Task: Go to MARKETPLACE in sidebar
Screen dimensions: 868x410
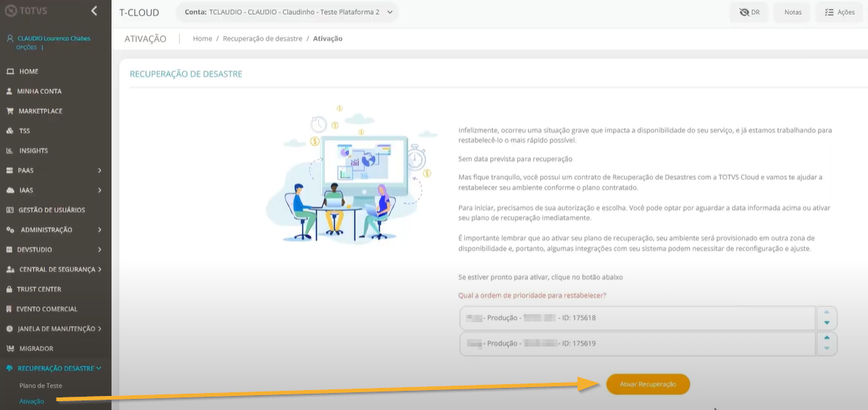Action: tap(41, 111)
